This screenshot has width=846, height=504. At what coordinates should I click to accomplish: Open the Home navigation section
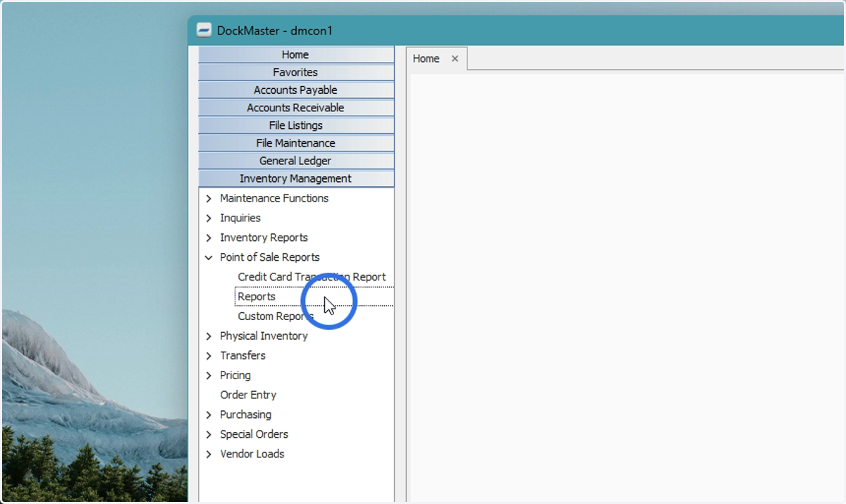(296, 54)
